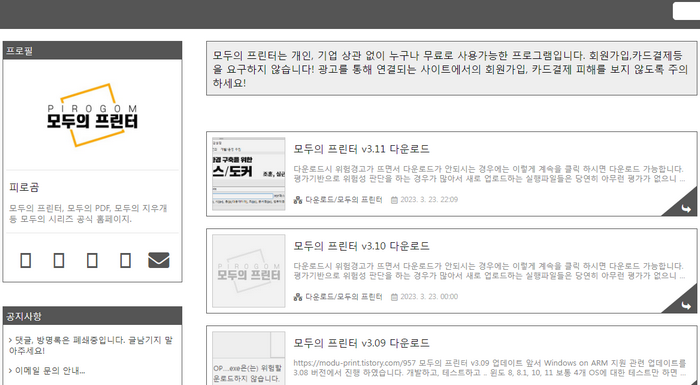Click the profile description about 모두의 시리즈
Screen dimensions: 700x385
point(88,213)
